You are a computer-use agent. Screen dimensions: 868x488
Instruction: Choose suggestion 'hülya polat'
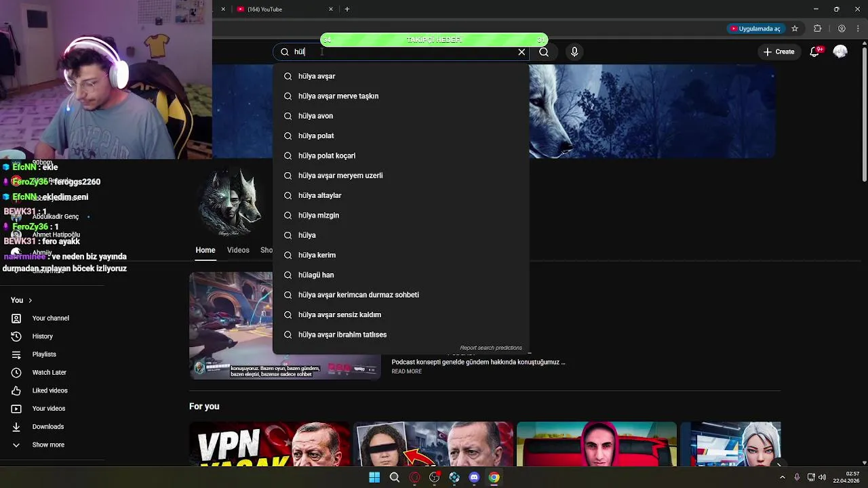pyautogui.click(x=401, y=136)
